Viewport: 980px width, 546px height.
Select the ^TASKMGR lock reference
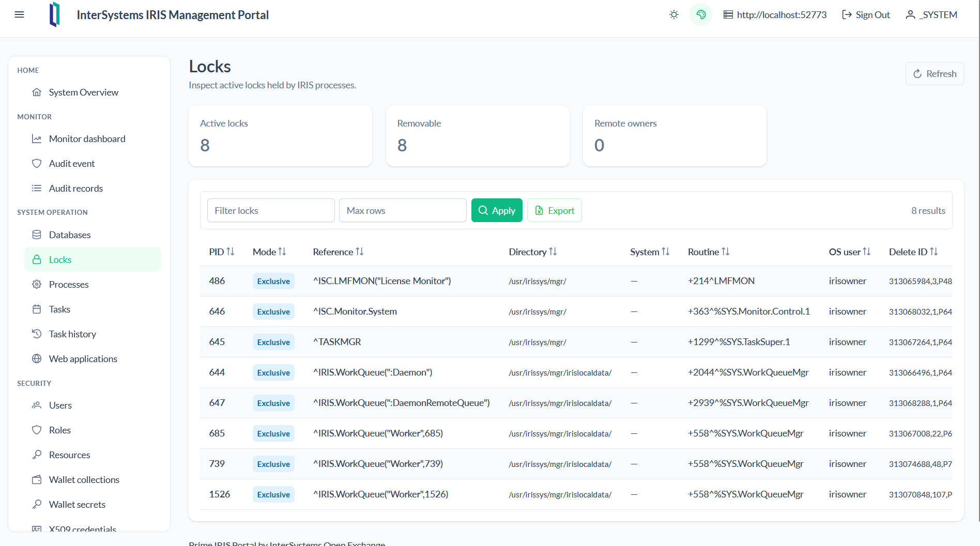point(337,342)
